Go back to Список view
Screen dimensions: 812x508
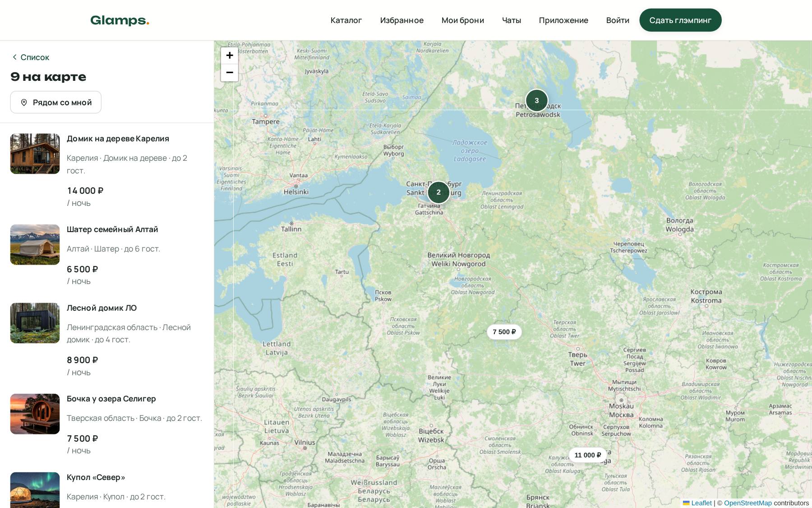click(30, 57)
